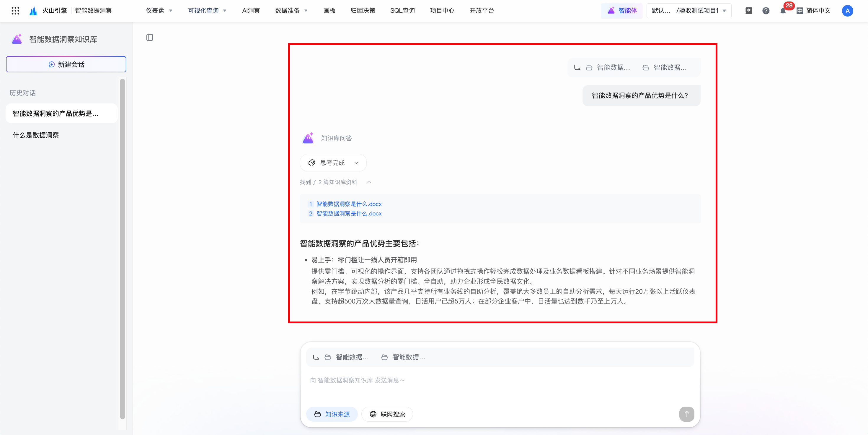Collapse the 找到了 2 篇知识库资料 list

pos(369,182)
